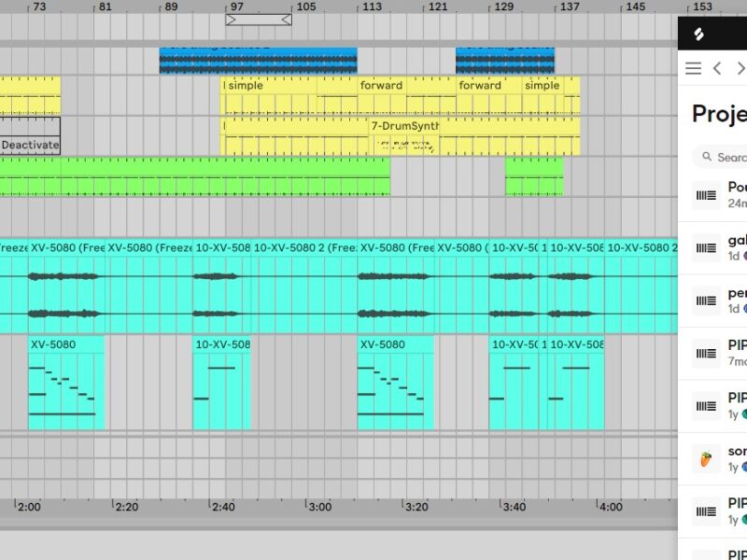747x560 pixels.
Task: Select XV-5080 MIDI clip starting at bar 73
Action: click(66, 383)
